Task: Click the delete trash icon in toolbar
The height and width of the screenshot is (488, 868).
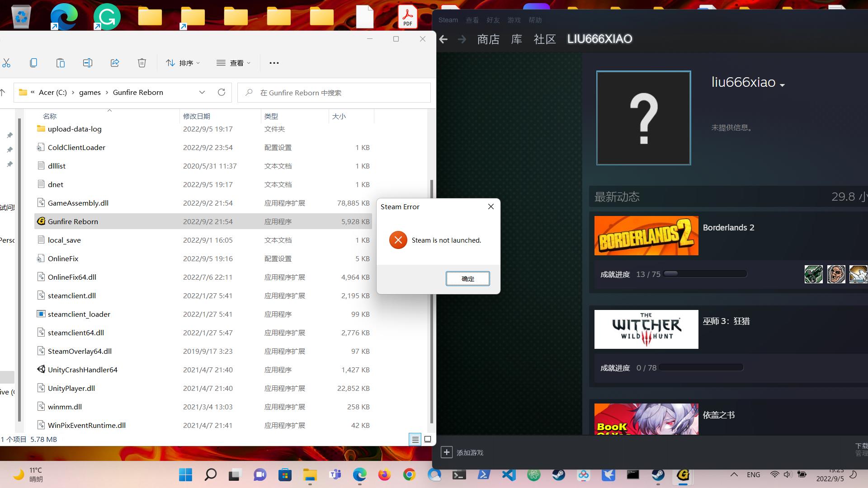Action: pos(142,63)
